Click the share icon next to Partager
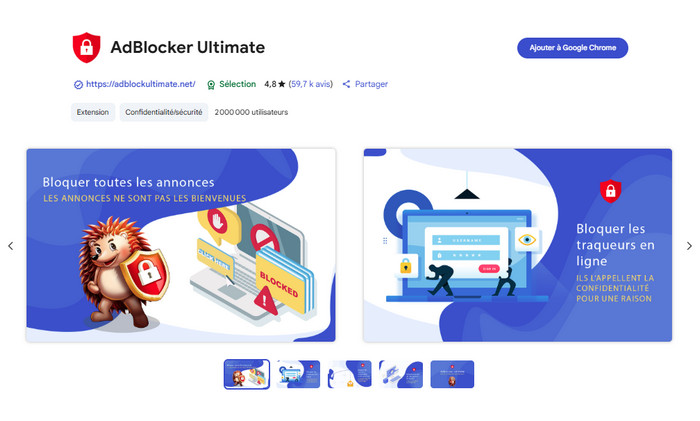This screenshot has width=700, height=421. click(x=346, y=84)
